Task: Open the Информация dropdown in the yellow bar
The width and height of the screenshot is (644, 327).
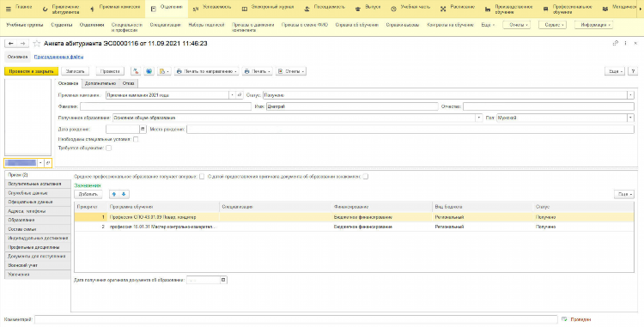Action: 593,25
